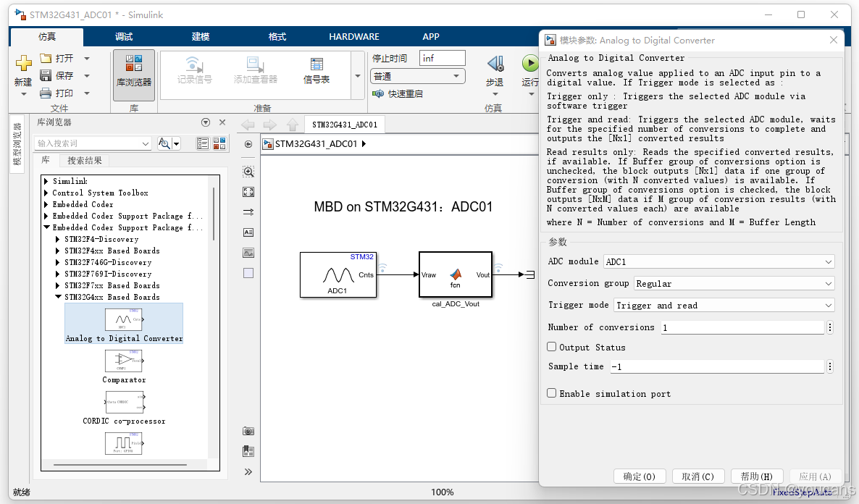This screenshot has height=504, width=859.
Task: Switch library browser to list view
Action: point(203,143)
